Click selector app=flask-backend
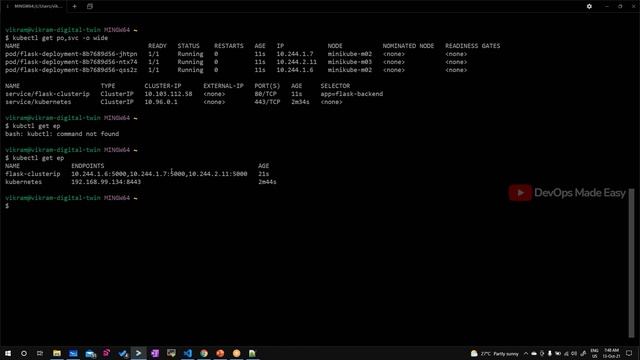This screenshot has width=640, height=360. coord(351,94)
